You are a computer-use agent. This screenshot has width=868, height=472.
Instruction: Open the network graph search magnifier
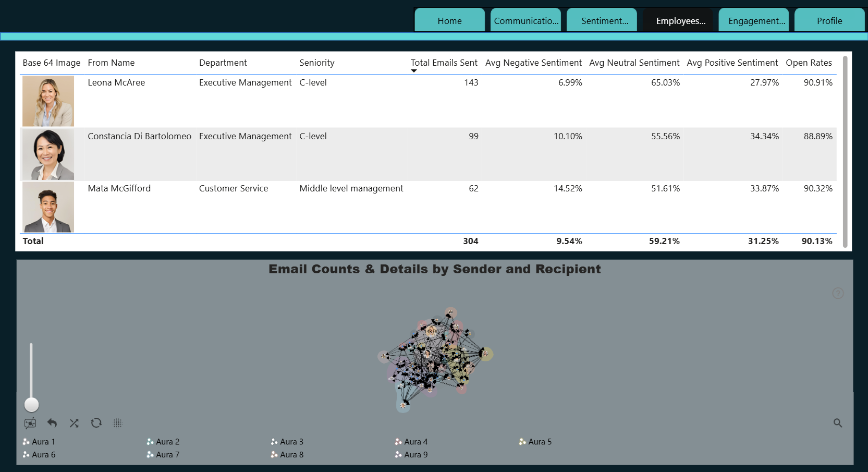point(838,423)
